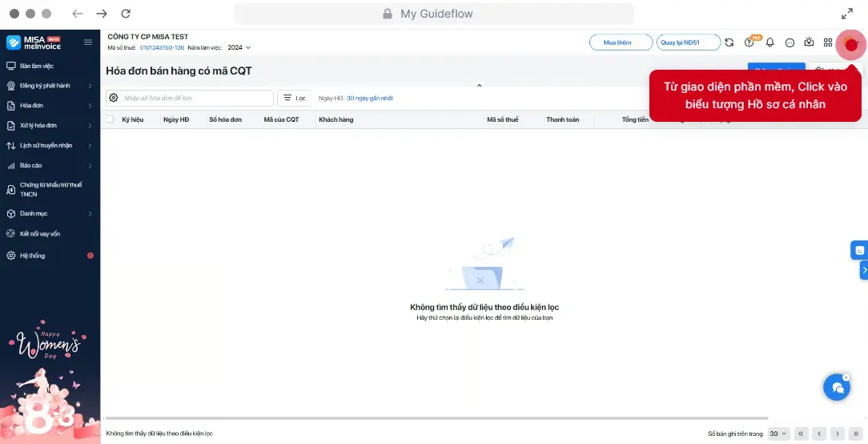Click the horizontal scrollbar under the table

(432, 418)
